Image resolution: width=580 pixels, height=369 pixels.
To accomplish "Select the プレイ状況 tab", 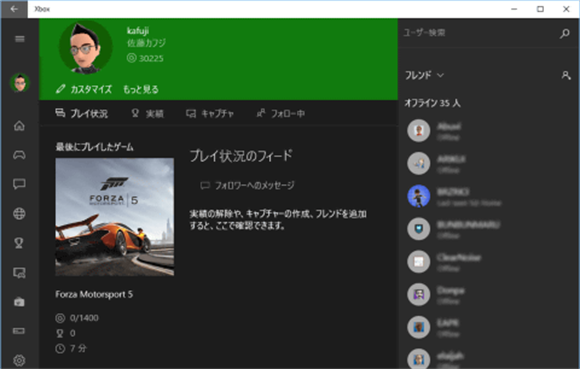I will tap(82, 113).
